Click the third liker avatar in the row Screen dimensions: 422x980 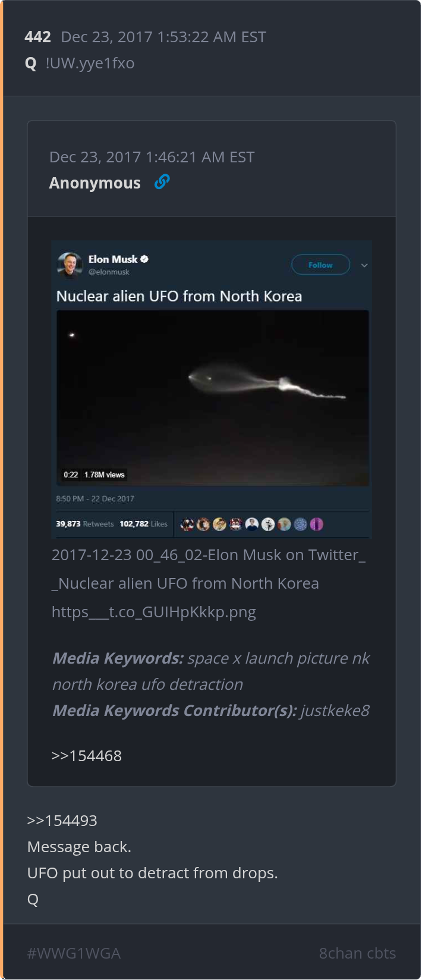pos(220,524)
